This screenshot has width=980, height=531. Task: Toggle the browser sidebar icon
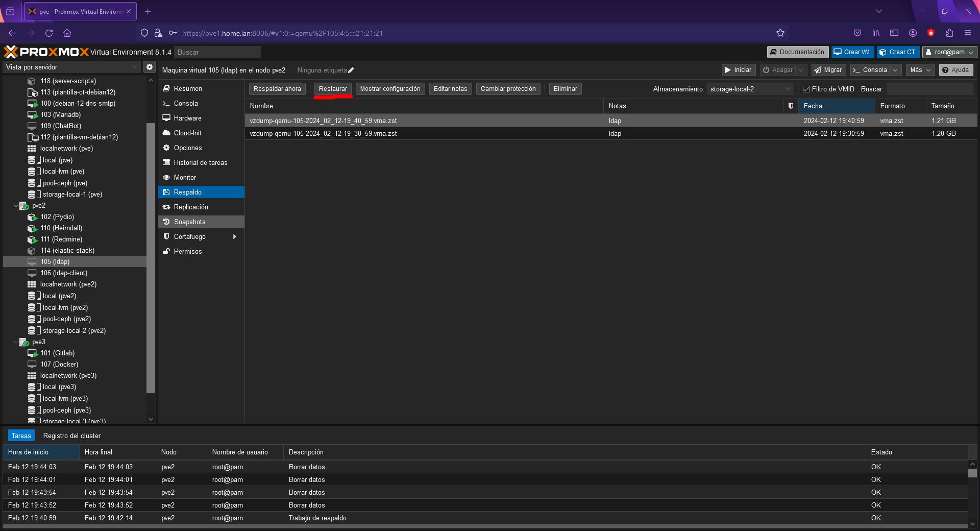894,33
